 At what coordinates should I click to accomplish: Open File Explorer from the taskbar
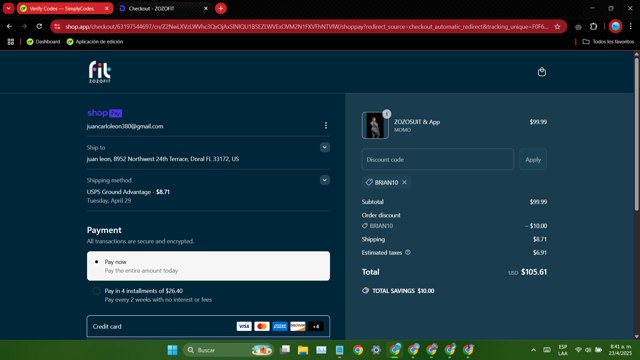click(303, 350)
